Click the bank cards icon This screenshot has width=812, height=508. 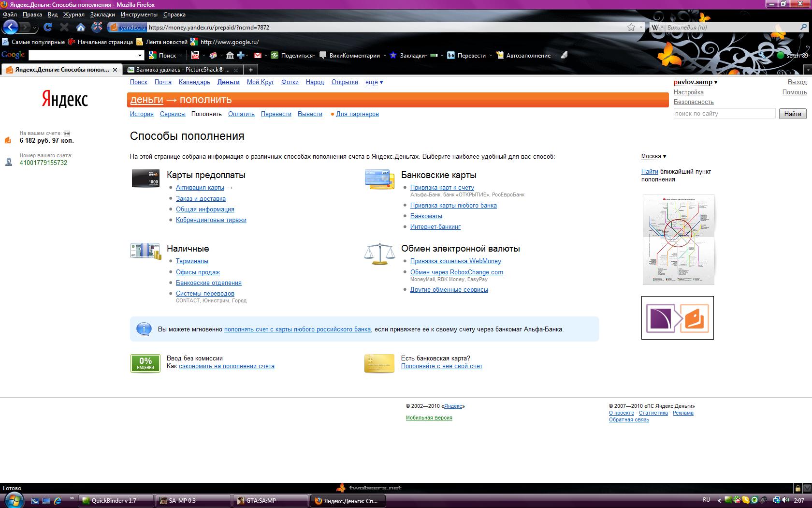(379, 179)
